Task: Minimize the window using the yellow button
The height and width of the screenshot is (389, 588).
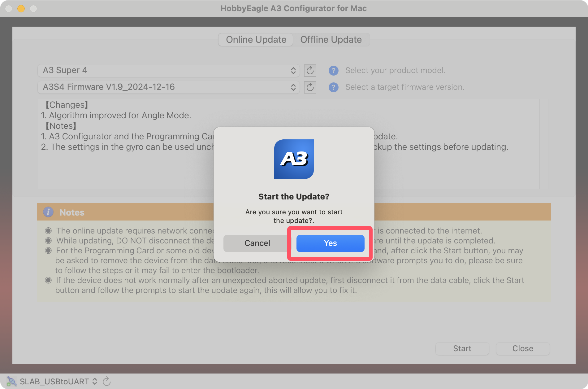Action: click(21, 9)
